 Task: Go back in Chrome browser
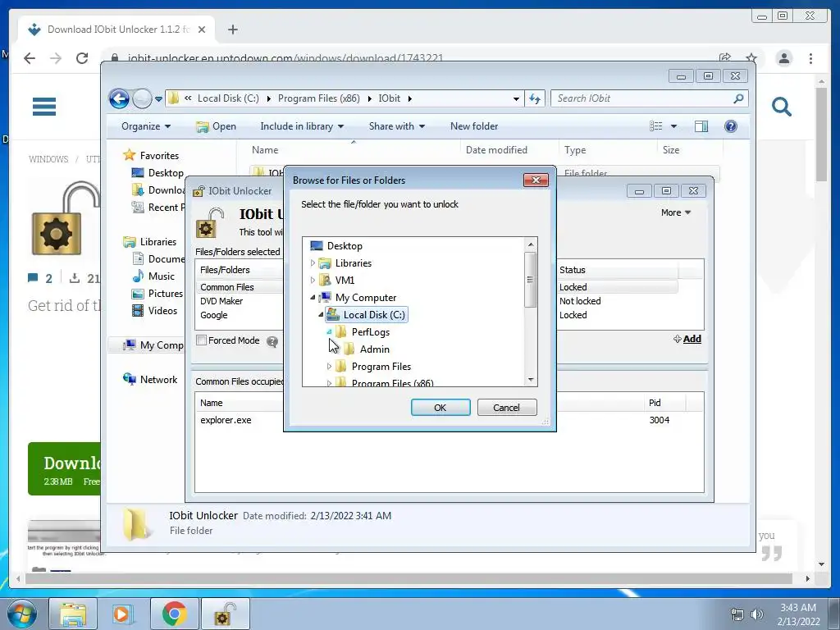click(30, 58)
